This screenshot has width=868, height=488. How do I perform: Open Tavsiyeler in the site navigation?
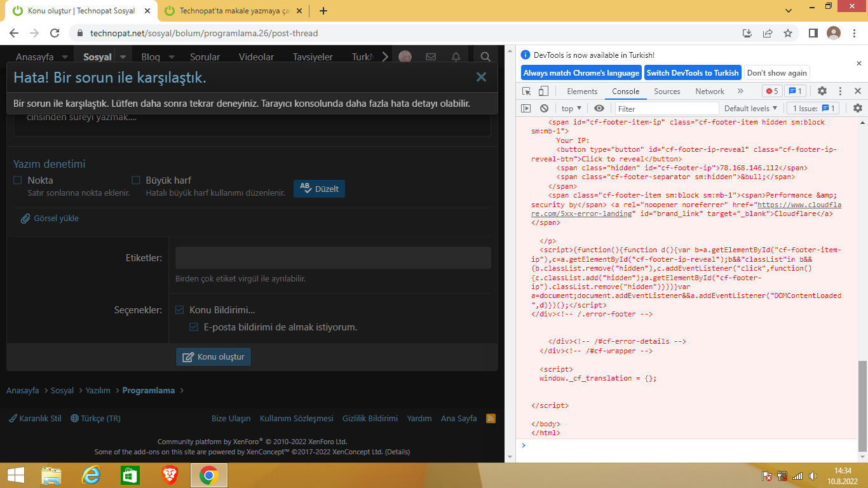pos(313,57)
